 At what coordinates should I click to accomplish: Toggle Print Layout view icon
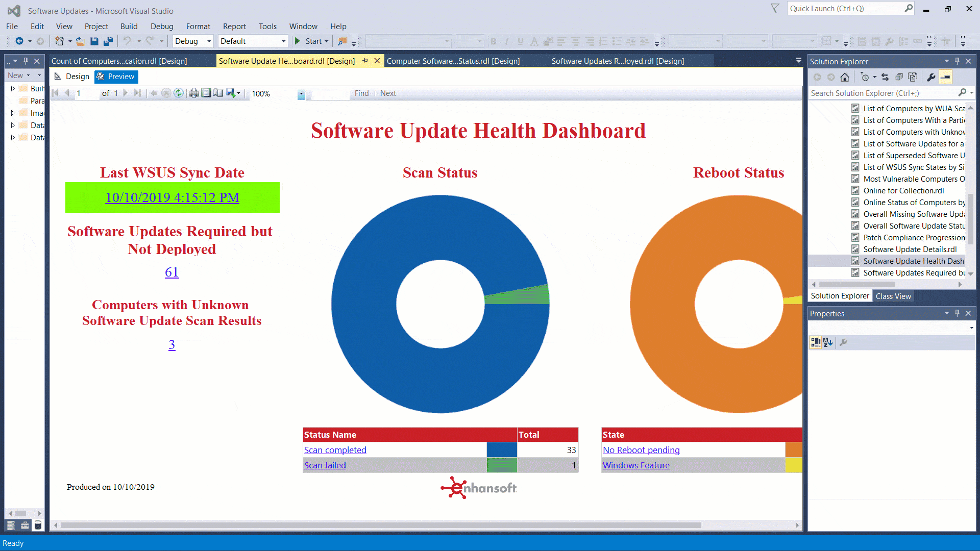click(x=206, y=93)
